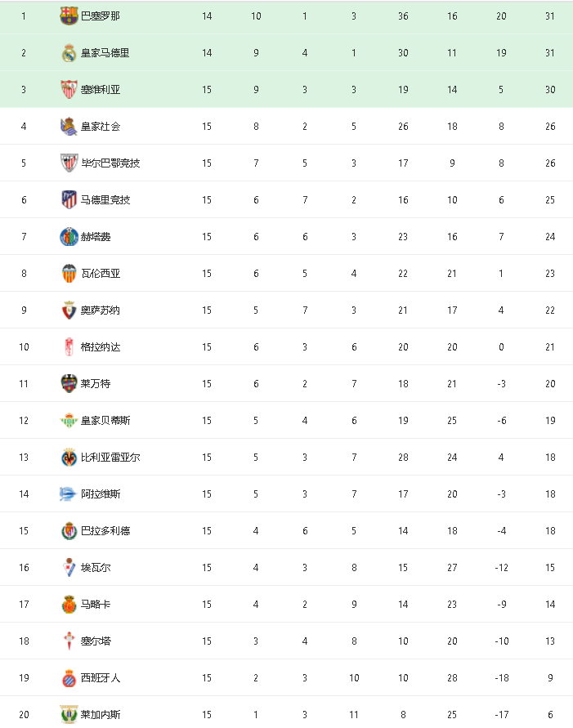
Task: Click the Espanyol crest icon
Action: 69,678
